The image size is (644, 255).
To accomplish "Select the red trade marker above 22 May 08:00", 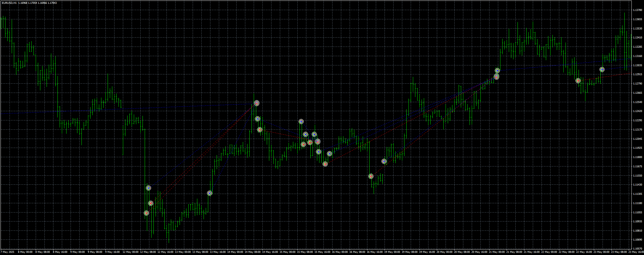I will coord(578,81).
